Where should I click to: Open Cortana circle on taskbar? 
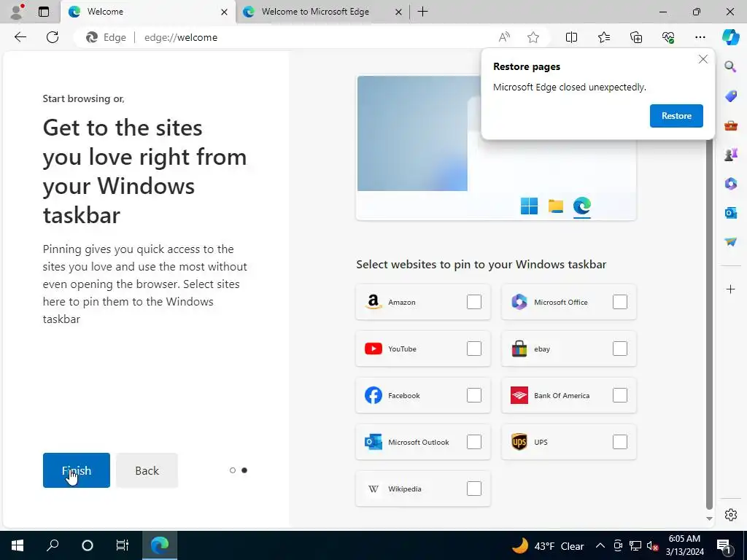88,545
